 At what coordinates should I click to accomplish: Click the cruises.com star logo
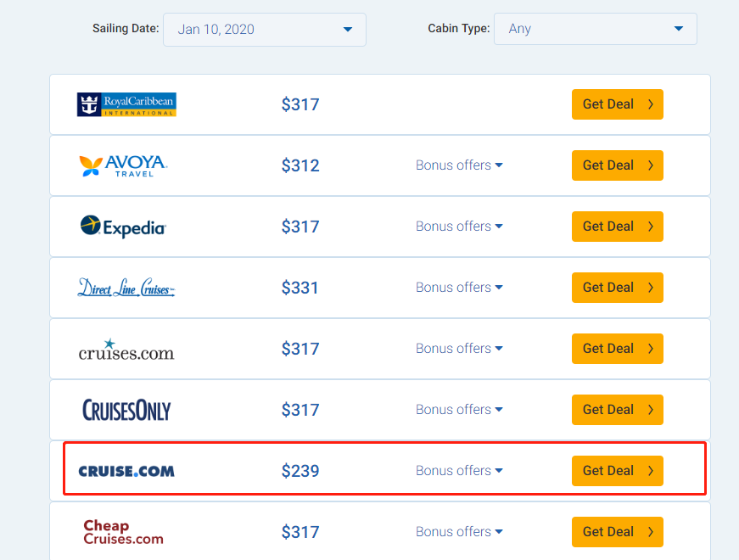126,349
